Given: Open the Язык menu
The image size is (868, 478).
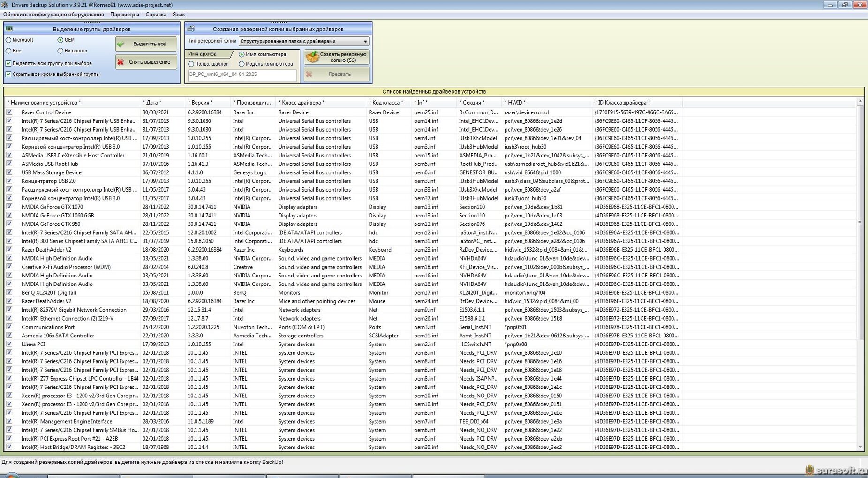Looking at the screenshot, I should 178,15.
